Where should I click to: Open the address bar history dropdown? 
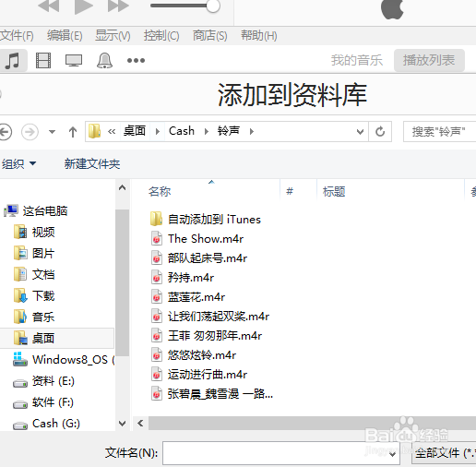click(360, 132)
